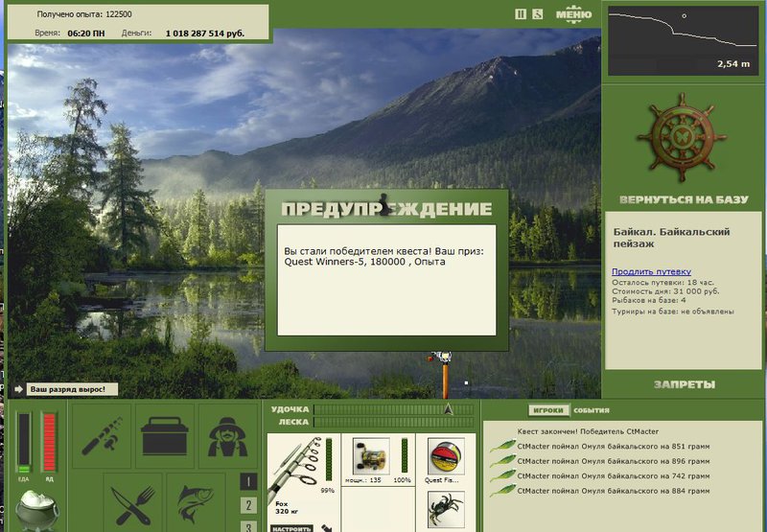Click ВЕРНУТЬСЯ НА БАЗУ button
This screenshot has height=532, width=767.
tap(684, 199)
